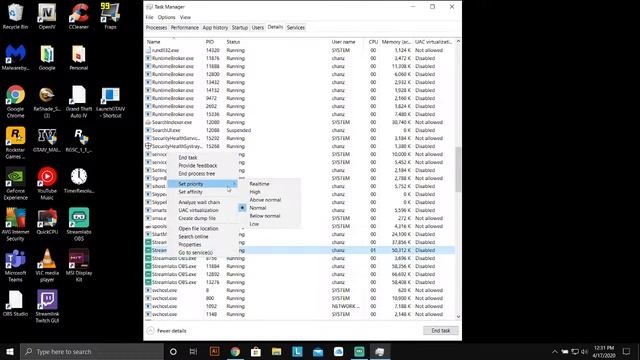Open the Recycle Bin desktop icon
The width and height of the screenshot is (640, 360).
click(15, 16)
